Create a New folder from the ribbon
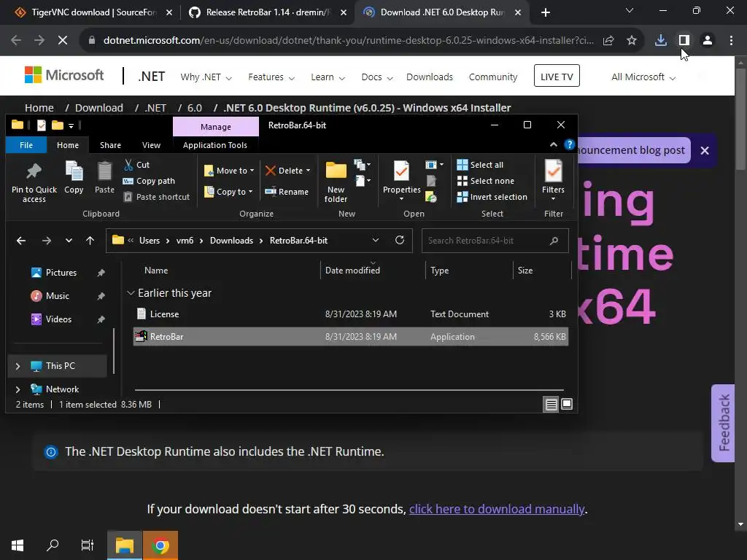747x560 pixels. (336, 182)
